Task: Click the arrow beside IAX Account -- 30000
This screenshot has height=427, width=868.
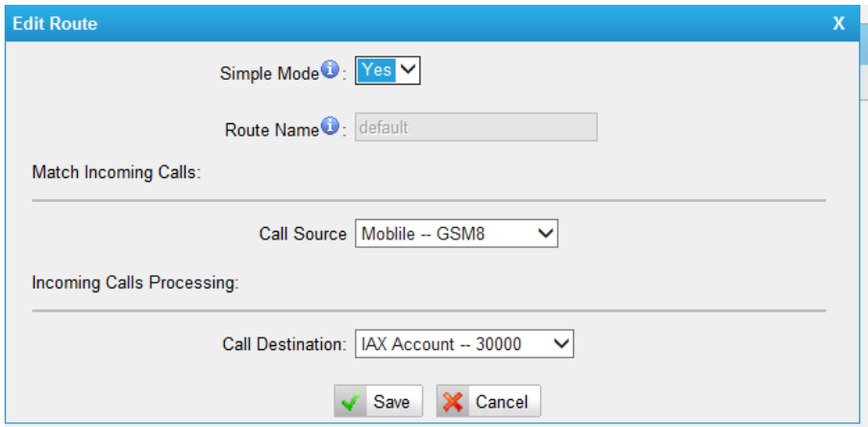Action: click(x=562, y=343)
